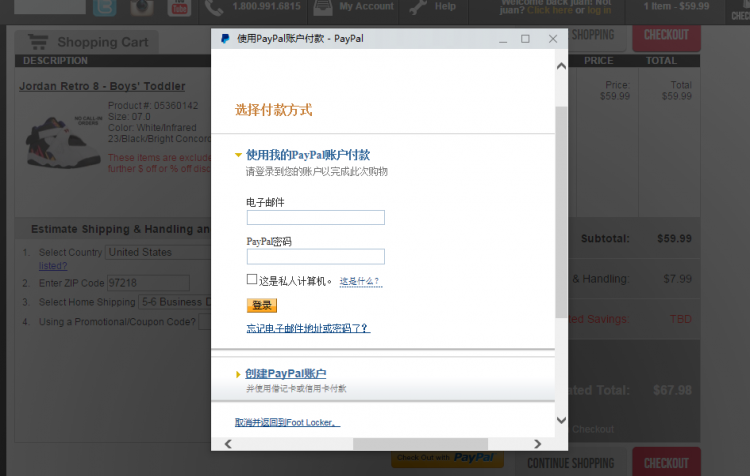Click the horizontal scrollbar thumb in PayPal window

click(420, 444)
